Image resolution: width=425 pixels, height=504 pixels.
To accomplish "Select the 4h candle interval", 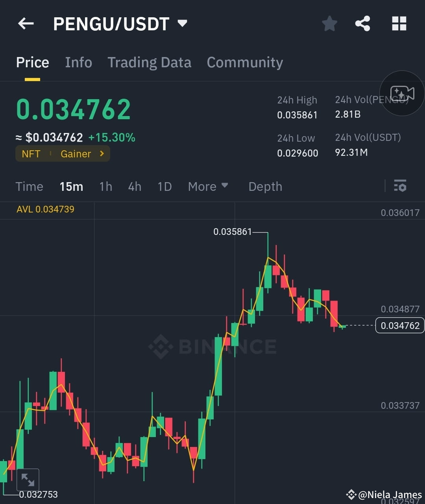I will (x=134, y=186).
